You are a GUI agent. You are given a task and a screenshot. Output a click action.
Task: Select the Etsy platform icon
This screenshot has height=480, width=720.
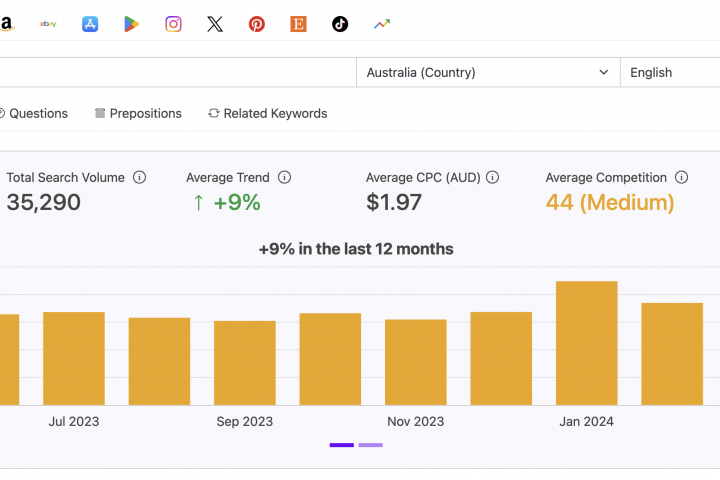coord(298,24)
